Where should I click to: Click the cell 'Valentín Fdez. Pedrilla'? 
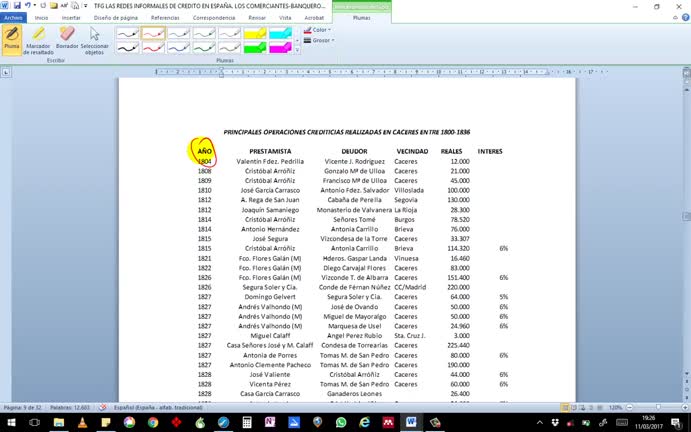coord(270,161)
